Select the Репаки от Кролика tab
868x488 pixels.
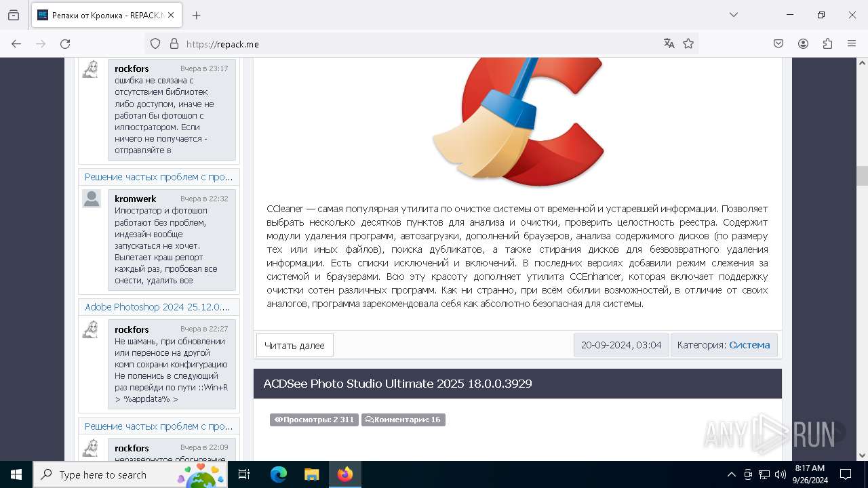pos(106,15)
